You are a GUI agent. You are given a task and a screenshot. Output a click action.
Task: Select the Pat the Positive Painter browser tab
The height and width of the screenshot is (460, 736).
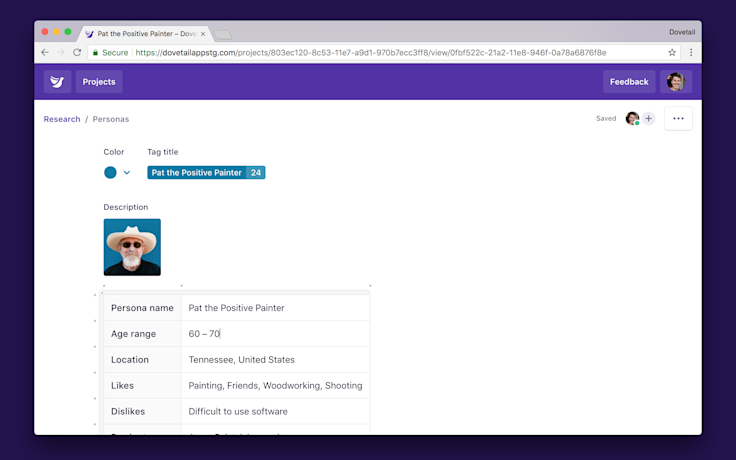[146, 34]
